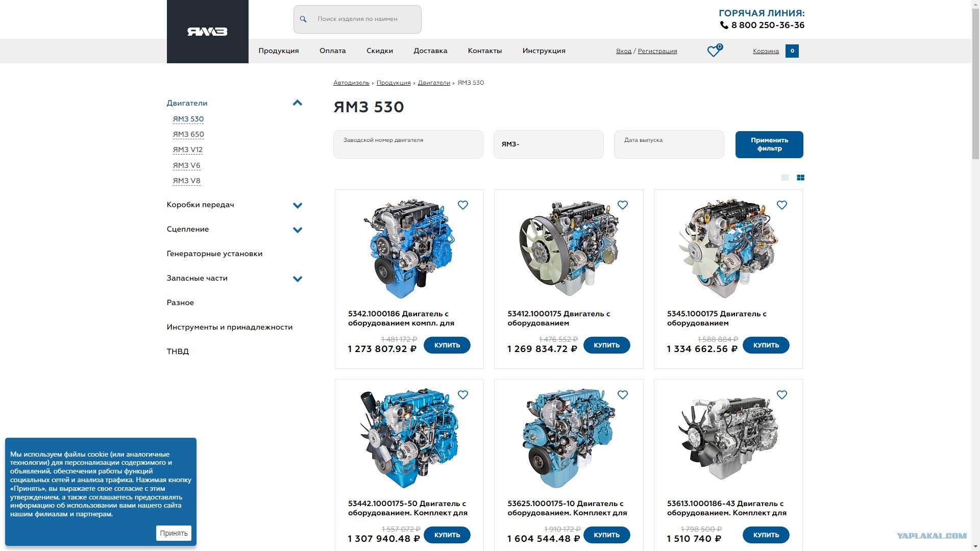
Task: Click the cart counter badge
Action: pyautogui.click(x=792, y=51)
